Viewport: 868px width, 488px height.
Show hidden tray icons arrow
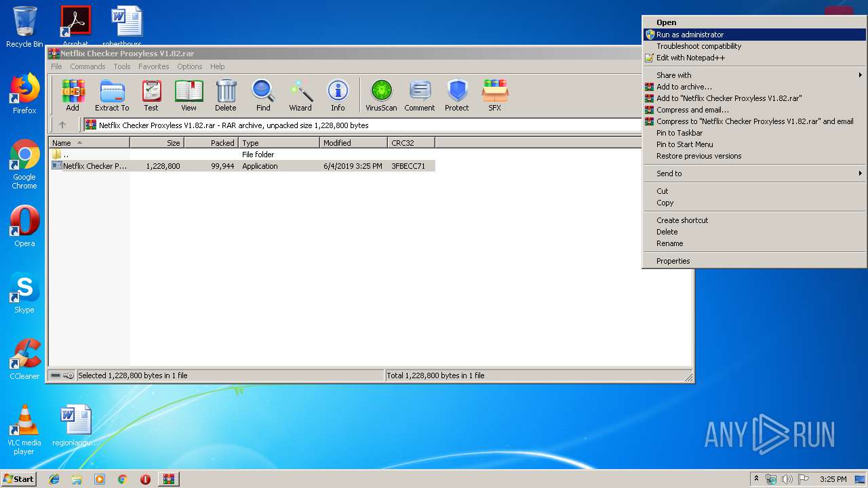(756, 479)
